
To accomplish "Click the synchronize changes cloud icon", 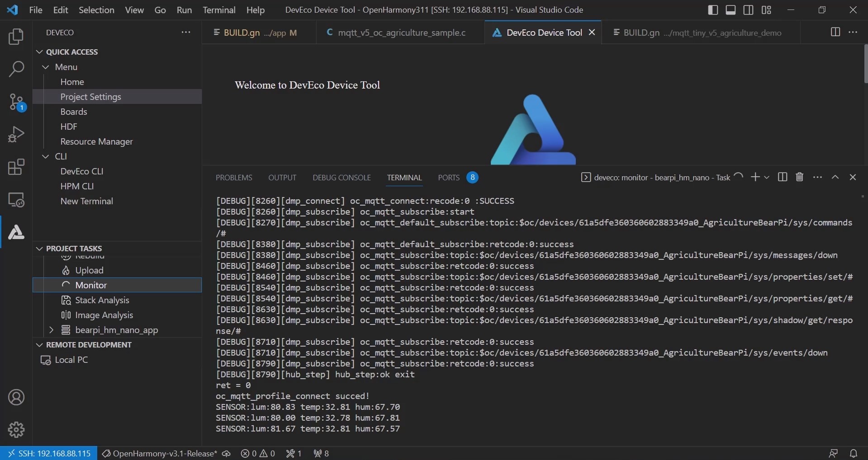I will click(226, 453).
